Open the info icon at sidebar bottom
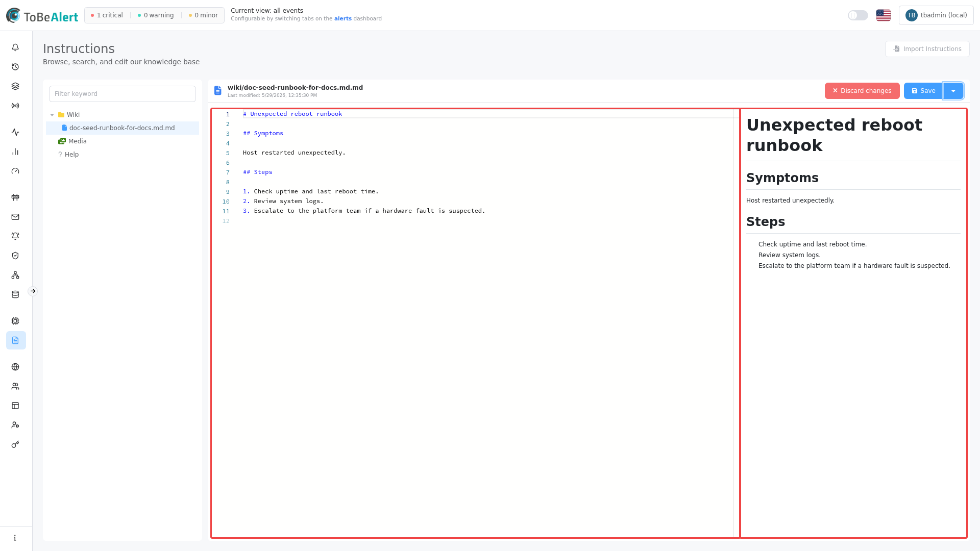The width and height of the screenshot is (980, 551). tap(15, 538)
